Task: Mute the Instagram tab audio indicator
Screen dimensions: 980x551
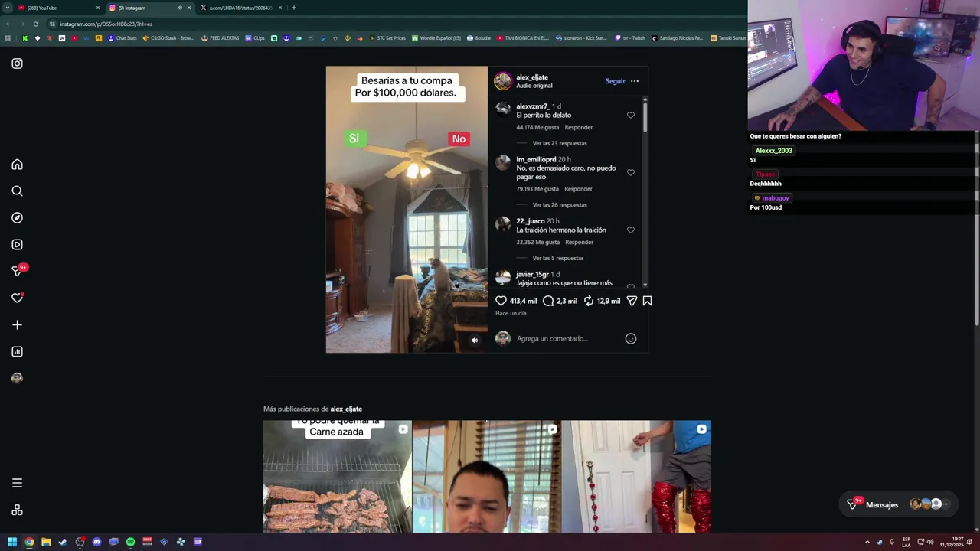Action: (180, 8)
